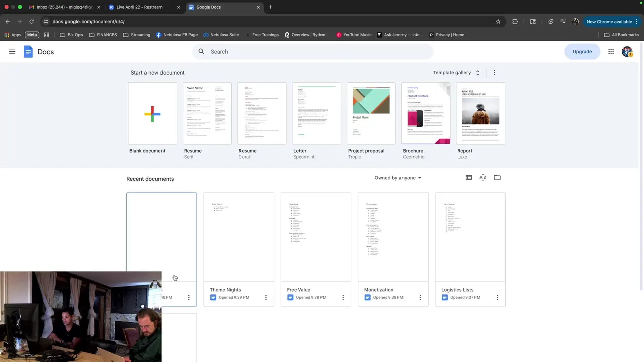Choose the Resume Serif template
The image size is (644, 362).
207,114
